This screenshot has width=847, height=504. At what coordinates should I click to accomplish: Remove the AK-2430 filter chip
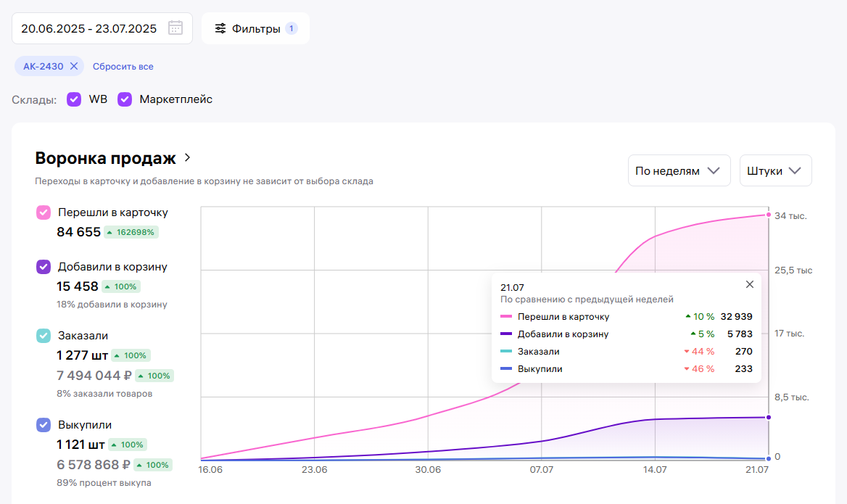74,66
